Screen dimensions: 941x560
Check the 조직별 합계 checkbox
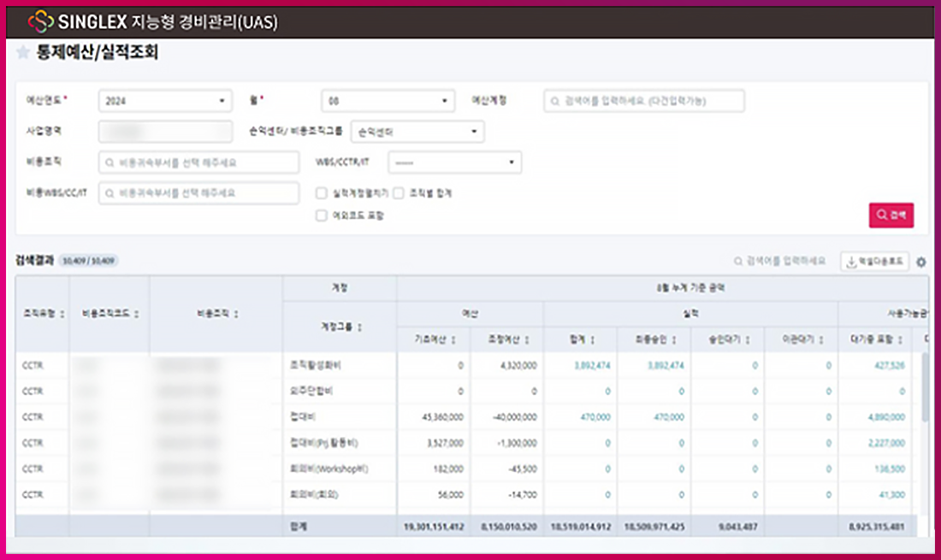click(x=399, y=194)
